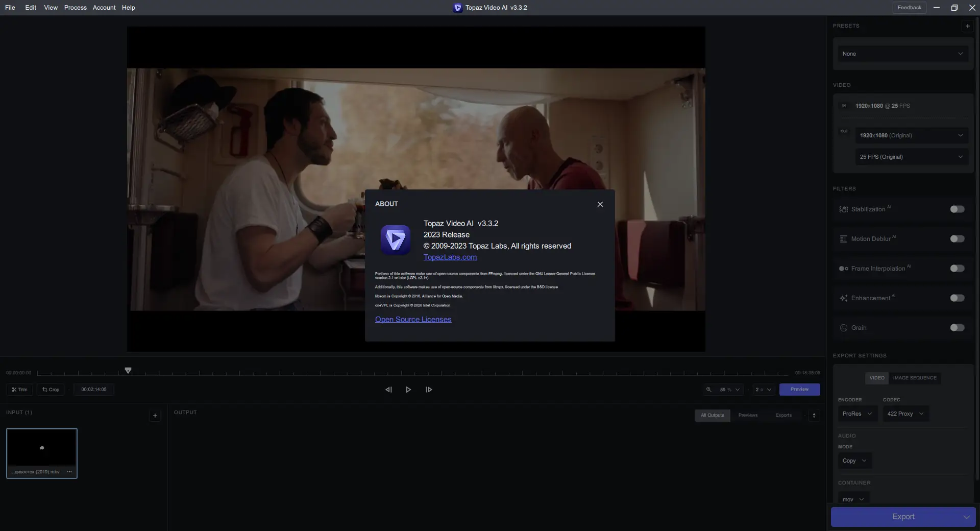Screen dimensions: 980x531
Task: Click the Stabilization filter icon
Action: (x=843, y=209)
